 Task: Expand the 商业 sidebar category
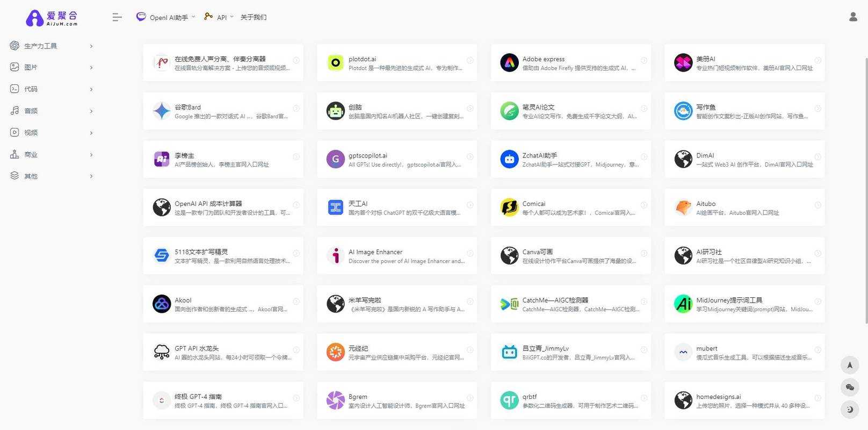[52, 155]
